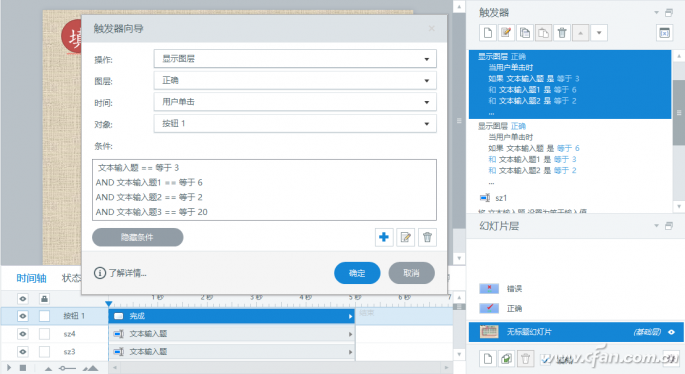Move the selected trigger down
Screen dimensions: 685x374
pyautogui.click(x=599, y=33)
